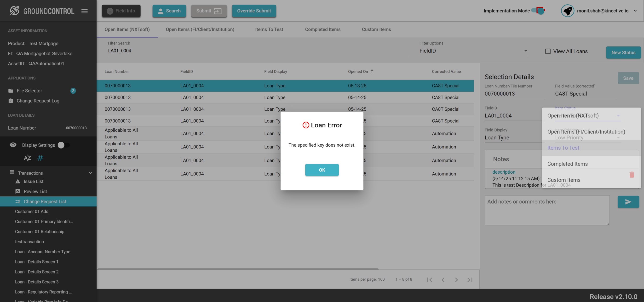Check the View All Loans checkbox

pyautogui.click(x=547, y=51)
